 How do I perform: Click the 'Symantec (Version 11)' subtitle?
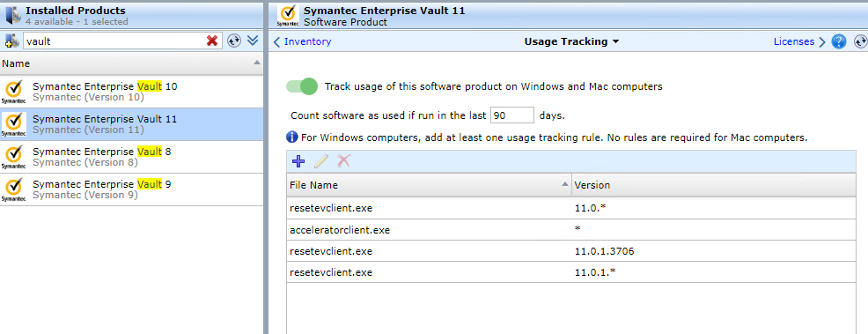(x=88, y=130)
